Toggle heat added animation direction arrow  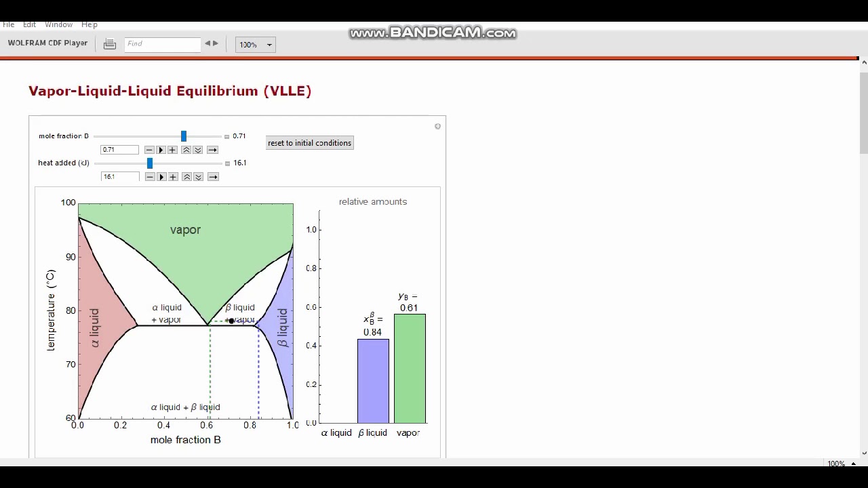(213, 177)
